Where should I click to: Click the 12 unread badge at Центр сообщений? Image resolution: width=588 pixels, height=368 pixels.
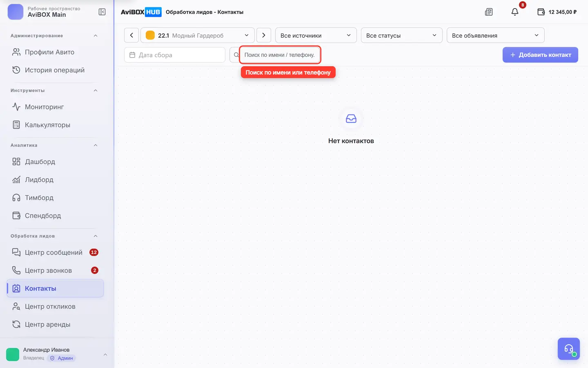tap(94, 252)
